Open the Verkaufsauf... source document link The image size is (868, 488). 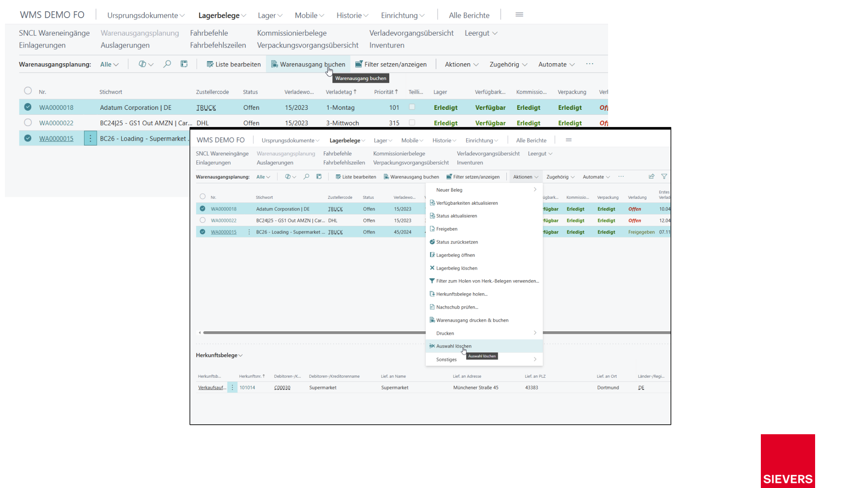click(212, 388)
